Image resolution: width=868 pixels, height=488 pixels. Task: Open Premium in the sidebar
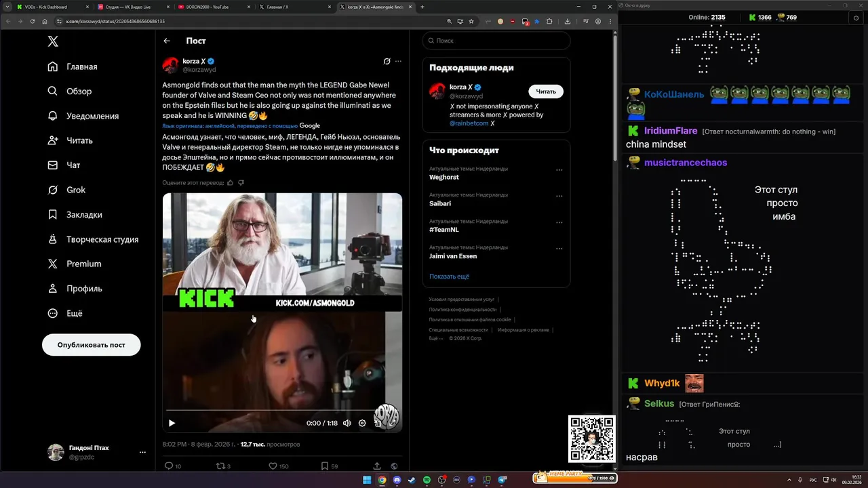point(74,264)
